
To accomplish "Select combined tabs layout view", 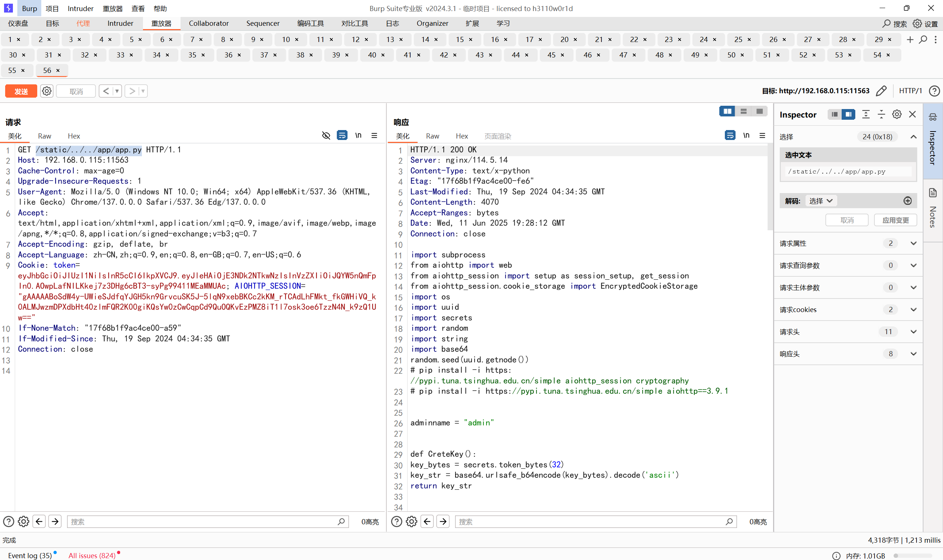I will (759, 111).
